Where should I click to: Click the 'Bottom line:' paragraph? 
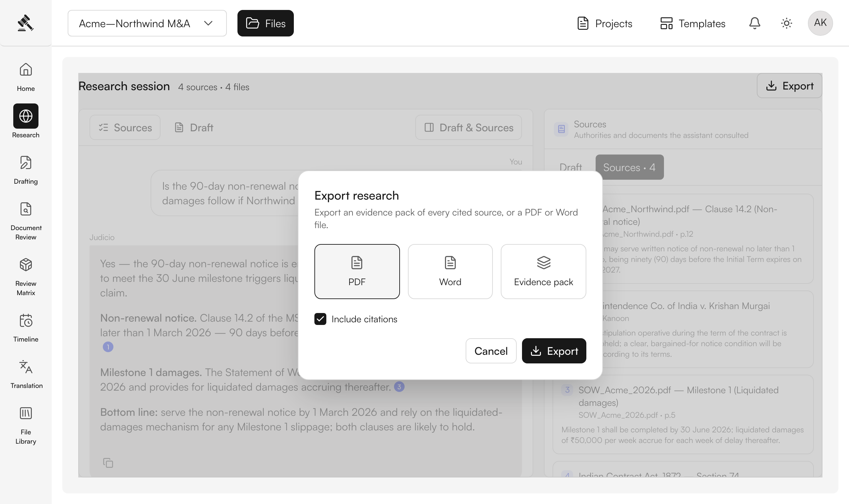301,419
